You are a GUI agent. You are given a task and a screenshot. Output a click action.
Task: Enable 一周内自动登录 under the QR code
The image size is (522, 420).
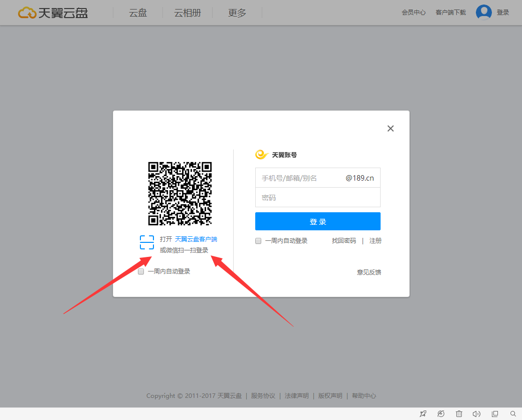[x=141, y=271]
